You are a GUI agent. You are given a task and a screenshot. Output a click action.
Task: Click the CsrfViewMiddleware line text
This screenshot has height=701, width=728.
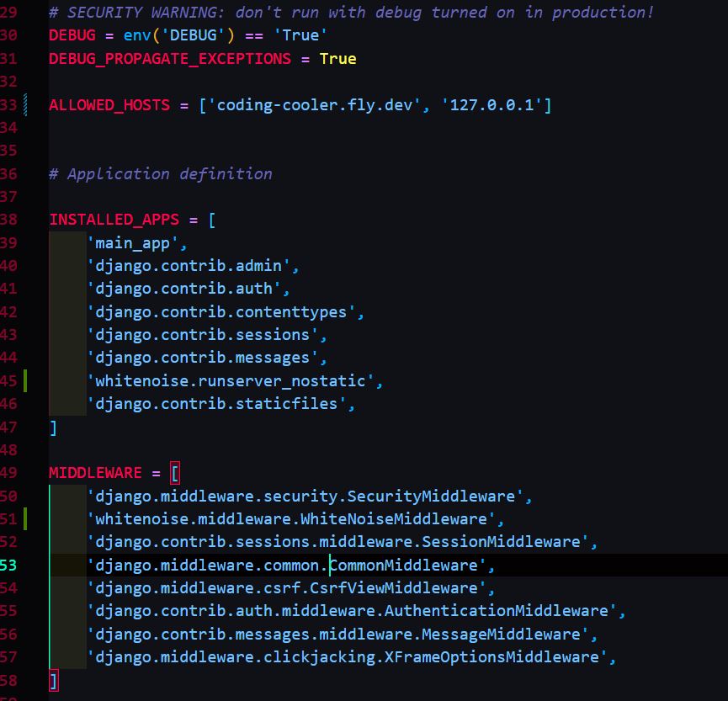(x=290, y=588)
